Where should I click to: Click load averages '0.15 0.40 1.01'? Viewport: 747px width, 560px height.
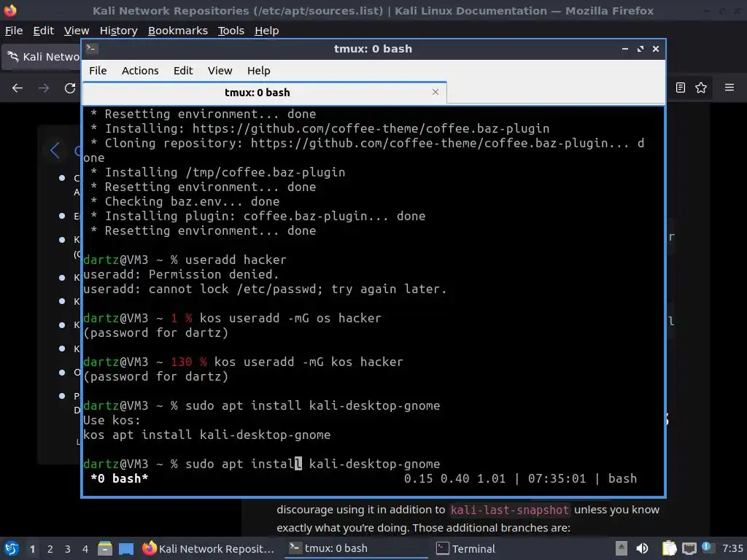click(x=455, y=478)
